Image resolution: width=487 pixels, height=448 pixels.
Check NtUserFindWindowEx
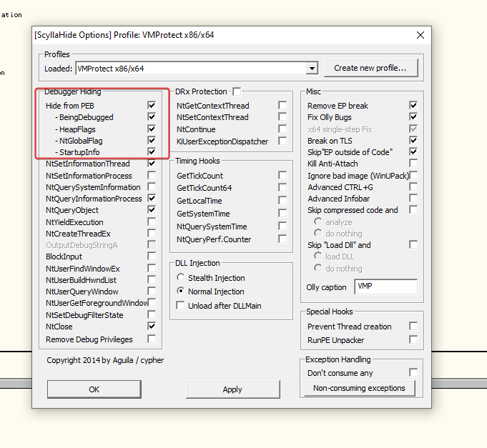(152, 268)
